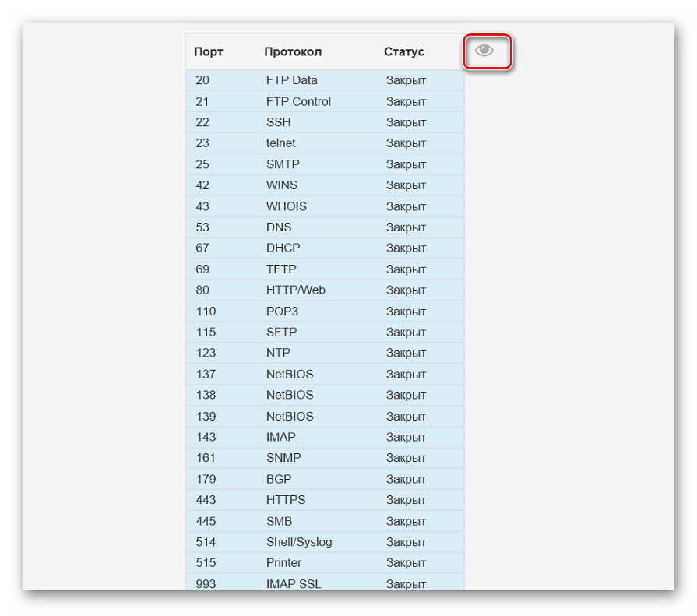This screenshot has height=616, width=697.
Task: Select the port 515 cell
Action: click(206, 563)
